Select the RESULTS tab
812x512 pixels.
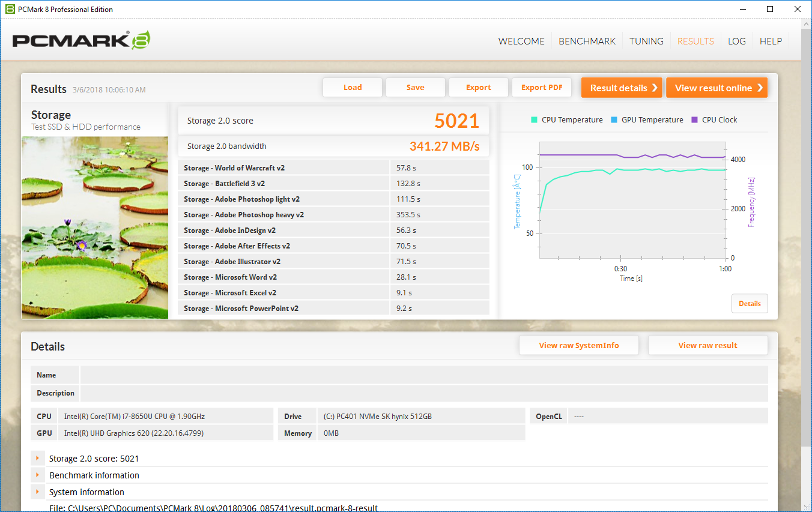[695, 41]
